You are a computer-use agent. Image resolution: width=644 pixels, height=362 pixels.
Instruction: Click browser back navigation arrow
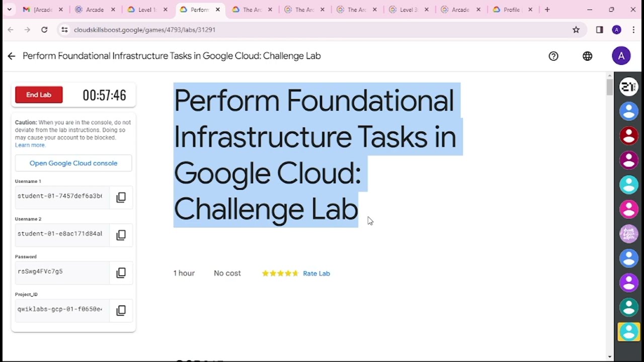(11, 30)
